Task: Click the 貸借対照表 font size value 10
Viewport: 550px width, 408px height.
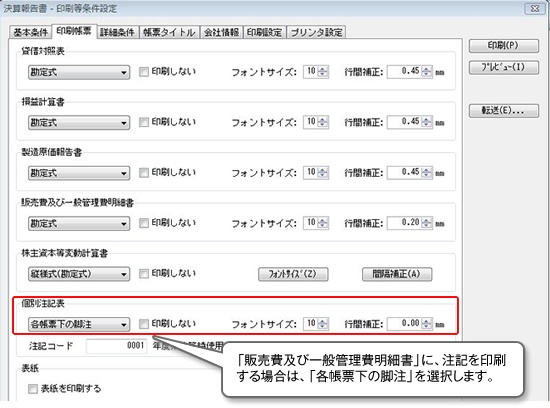Action: pos(311,72)
